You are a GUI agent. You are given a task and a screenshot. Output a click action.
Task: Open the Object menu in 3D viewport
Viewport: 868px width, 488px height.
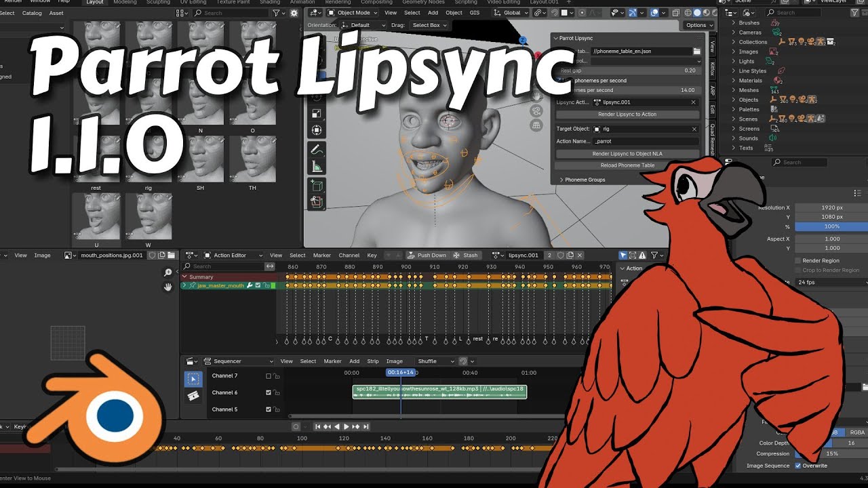454,12
